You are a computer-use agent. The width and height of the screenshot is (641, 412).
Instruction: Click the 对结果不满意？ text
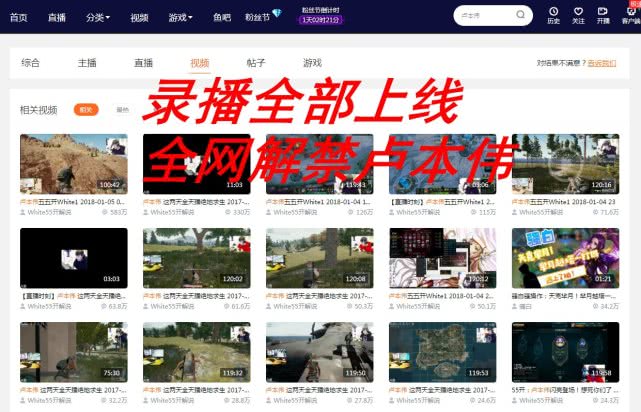(x=561, y=63)
